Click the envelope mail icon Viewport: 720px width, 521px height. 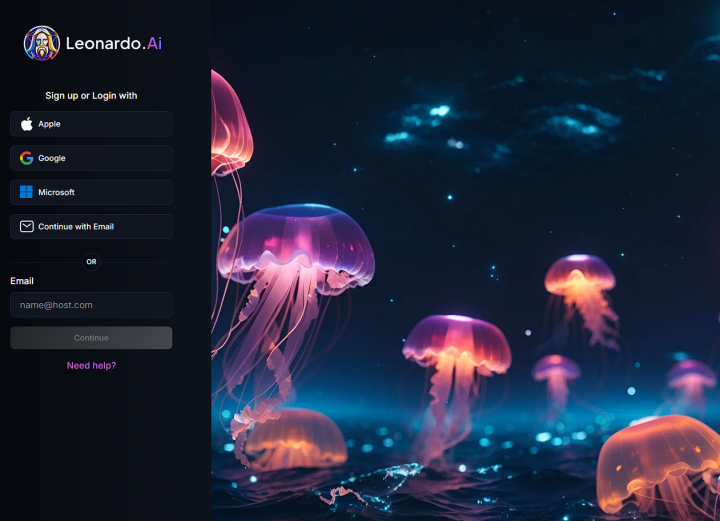27,226
